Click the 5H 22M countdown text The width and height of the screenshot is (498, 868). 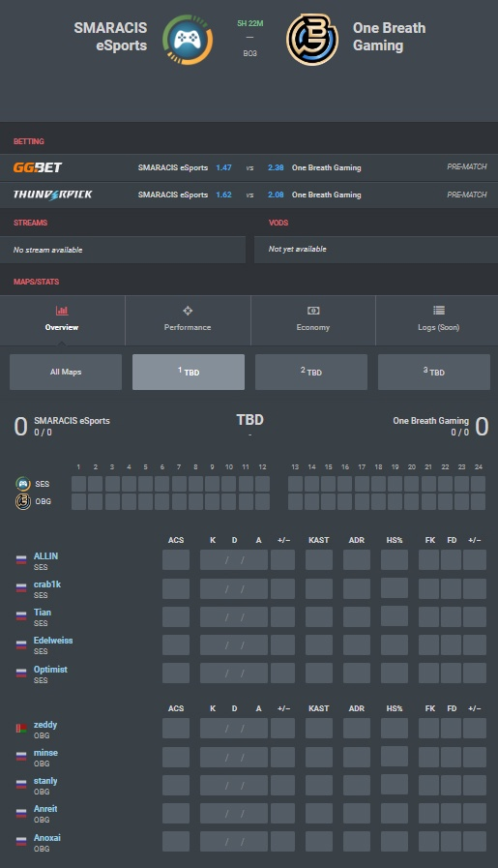[250, 23]
